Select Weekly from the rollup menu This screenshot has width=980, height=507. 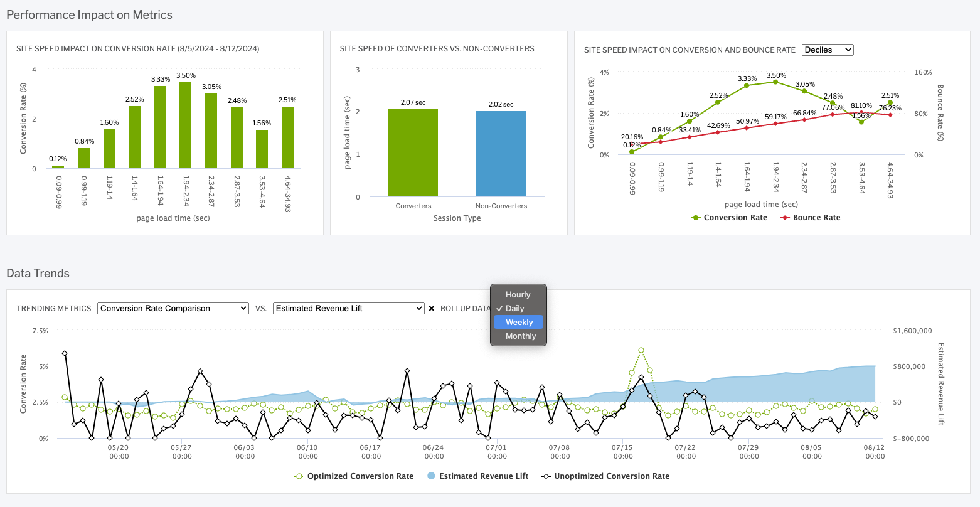click(x=518, y=322)
